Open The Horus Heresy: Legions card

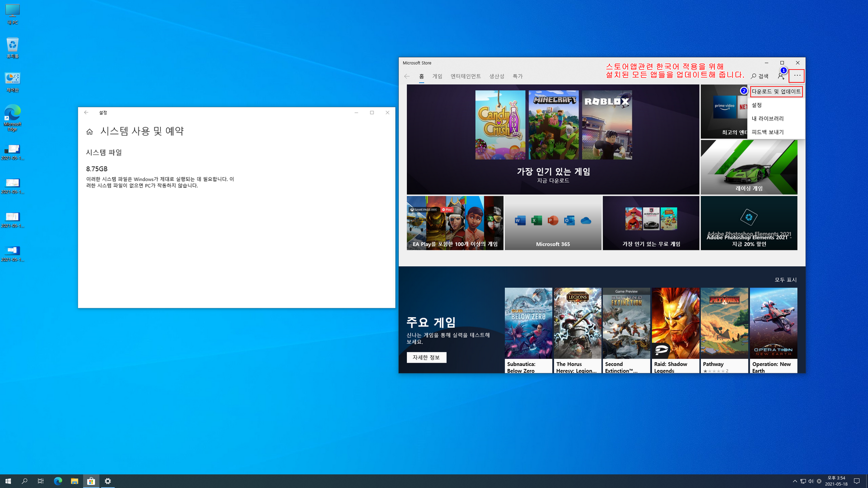577,330
